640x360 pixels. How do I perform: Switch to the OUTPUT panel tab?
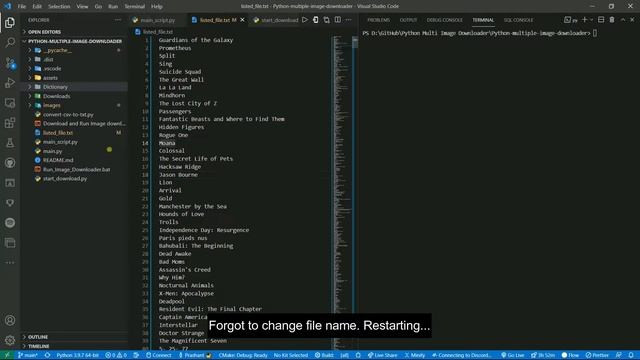408,20
